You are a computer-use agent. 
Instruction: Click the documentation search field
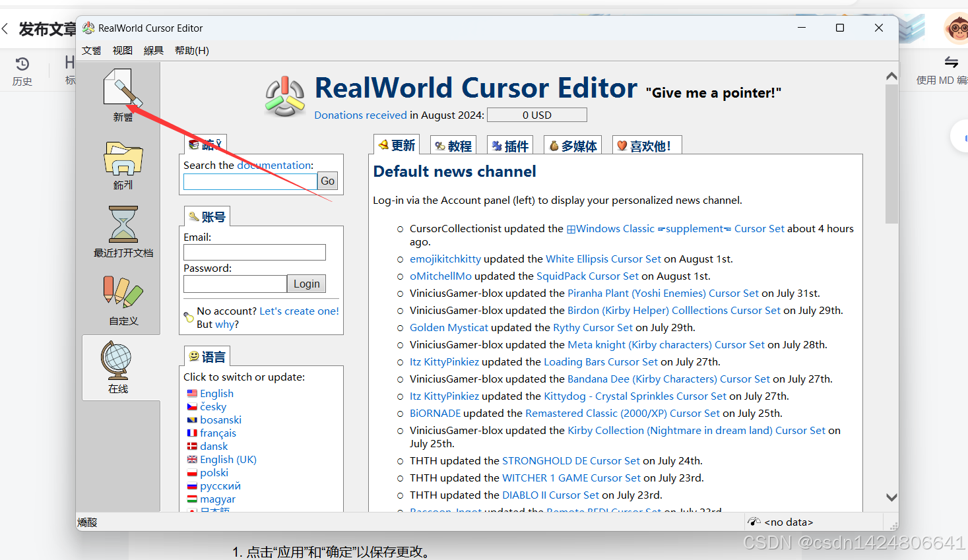(x=250, y=181)
